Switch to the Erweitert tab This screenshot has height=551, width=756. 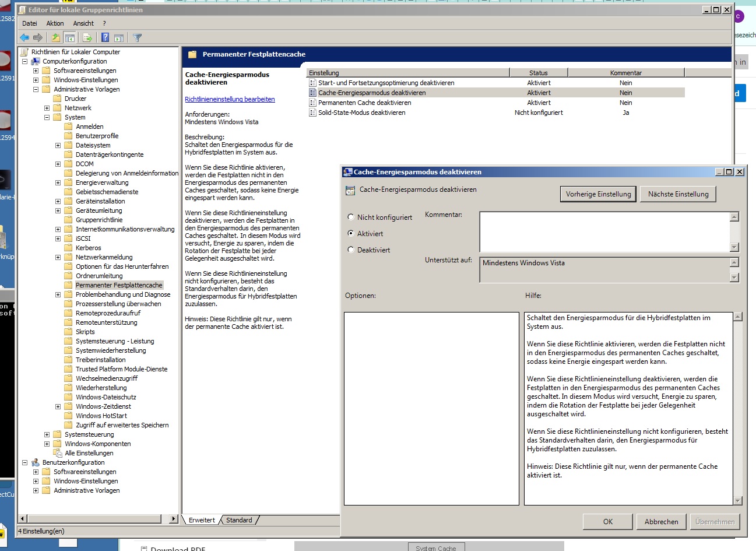202,520
